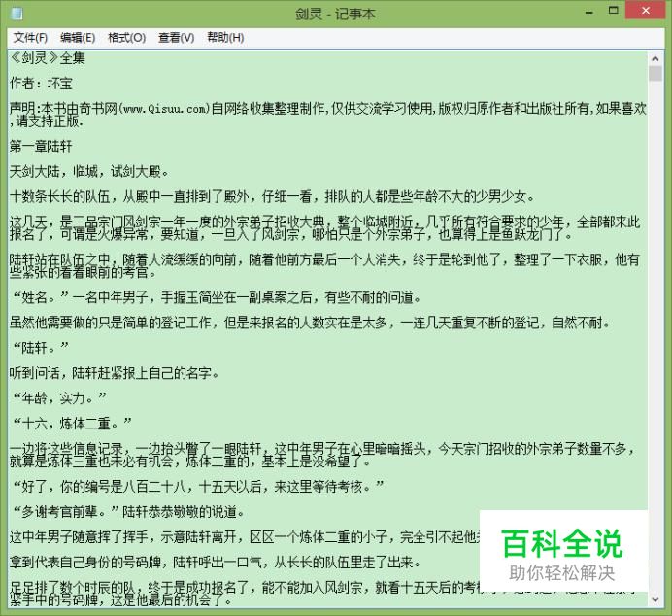This screenshot has height=616, width=672.
Task: Open the 文件(F) menu
Action: [30, 38]
